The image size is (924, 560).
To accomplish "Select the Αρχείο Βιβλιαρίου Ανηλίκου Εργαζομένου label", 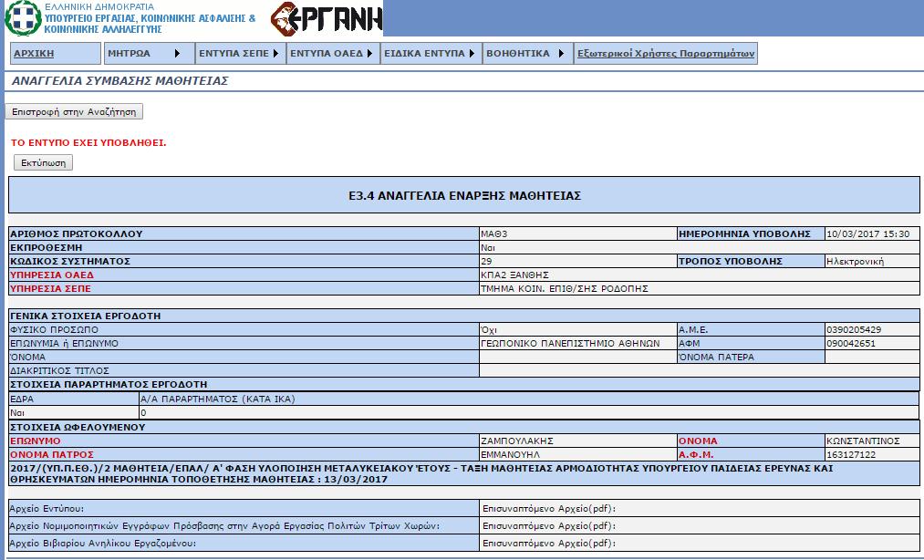I will (102, 543).
